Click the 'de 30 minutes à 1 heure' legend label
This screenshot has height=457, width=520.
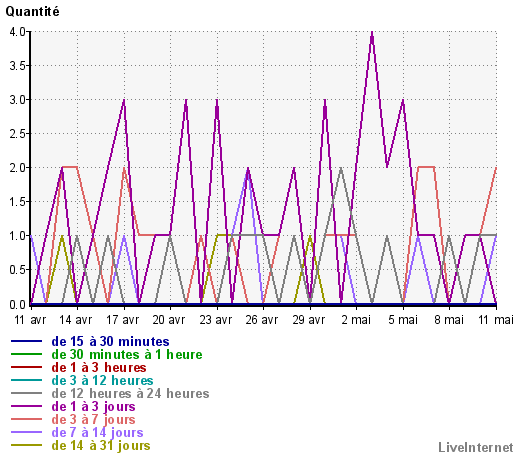coord(127,355)
